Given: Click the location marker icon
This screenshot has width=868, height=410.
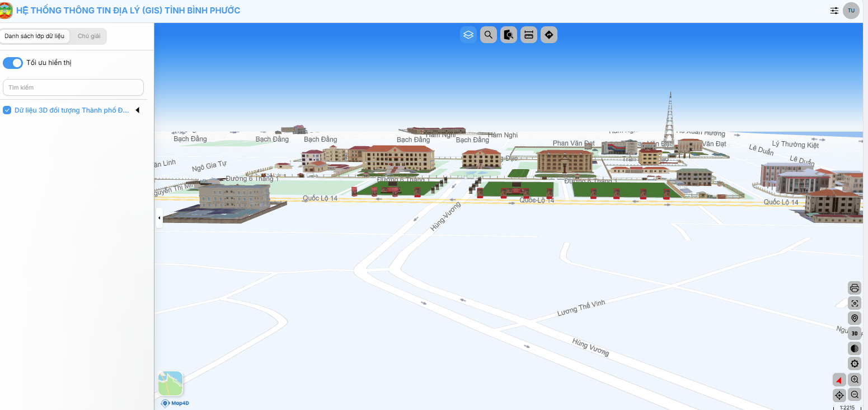Looking at the screenshot, I should click(855, 318).
